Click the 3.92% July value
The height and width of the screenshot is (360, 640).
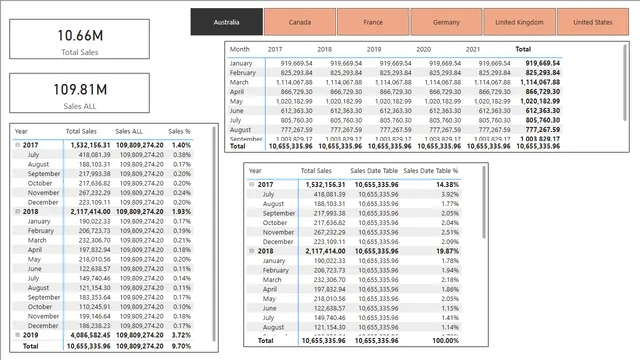pos(450,194)
